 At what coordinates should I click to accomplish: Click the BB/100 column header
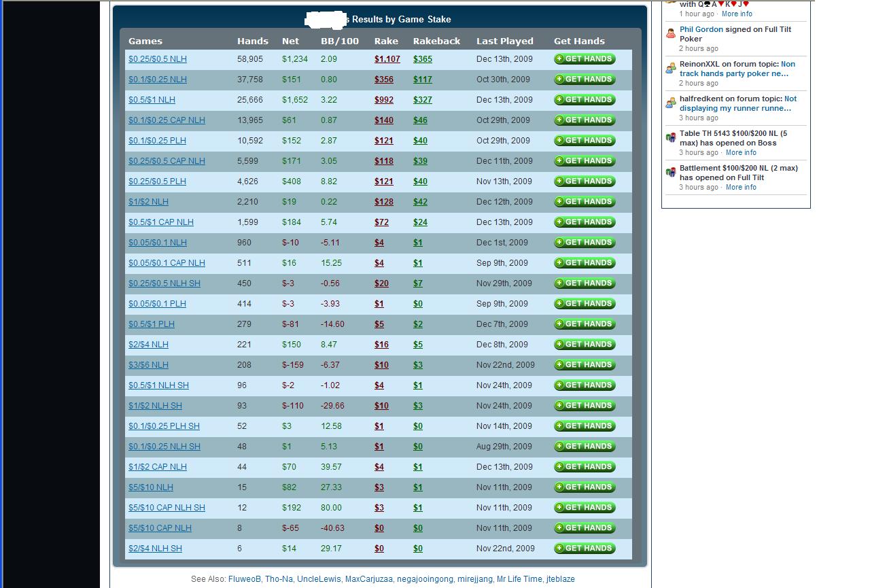(339, 41)
